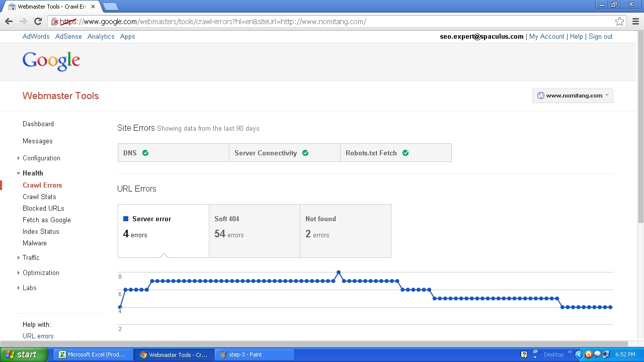This screenshot has height=362, width=644.
Task: Click the Analytics top link
Action: [101, 36]
